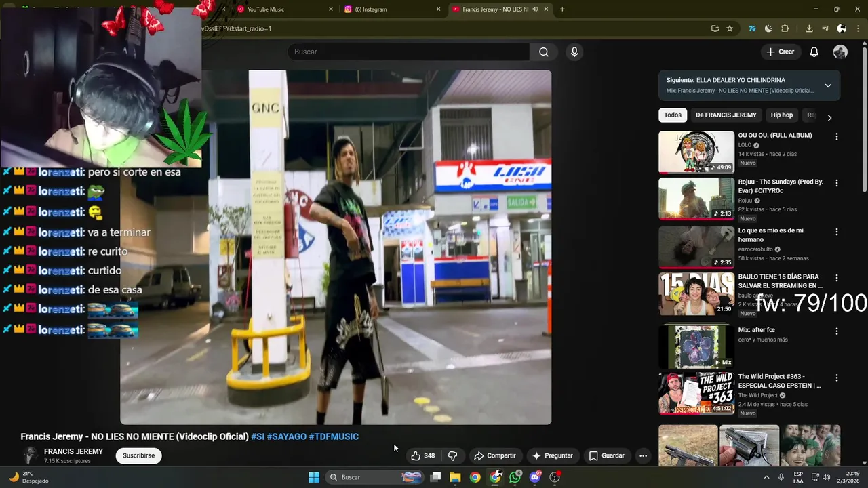Open options menu for Mix: after fœ

[836, 331]
